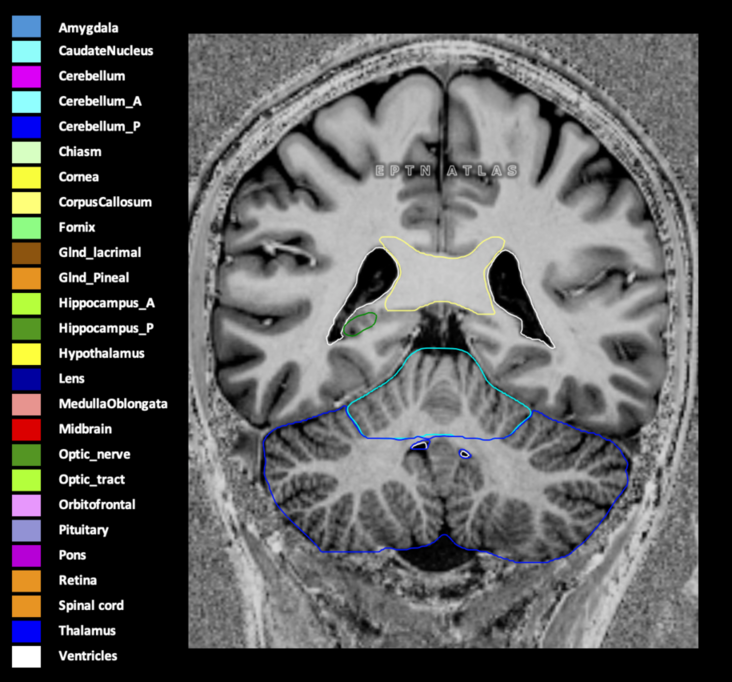Click the Amygdala color swatch
Image resolution: width=732 pixels, height=682 pixels.
[26, 27]
